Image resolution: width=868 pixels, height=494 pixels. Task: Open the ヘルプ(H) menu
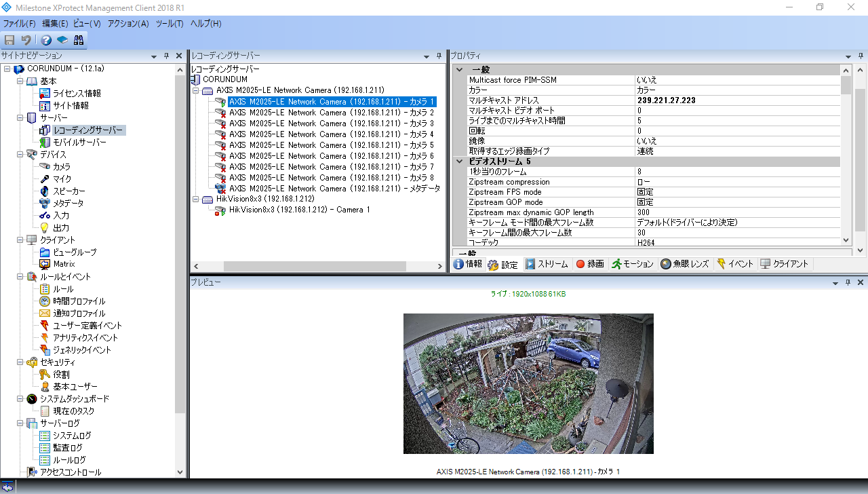click(205, 24)
